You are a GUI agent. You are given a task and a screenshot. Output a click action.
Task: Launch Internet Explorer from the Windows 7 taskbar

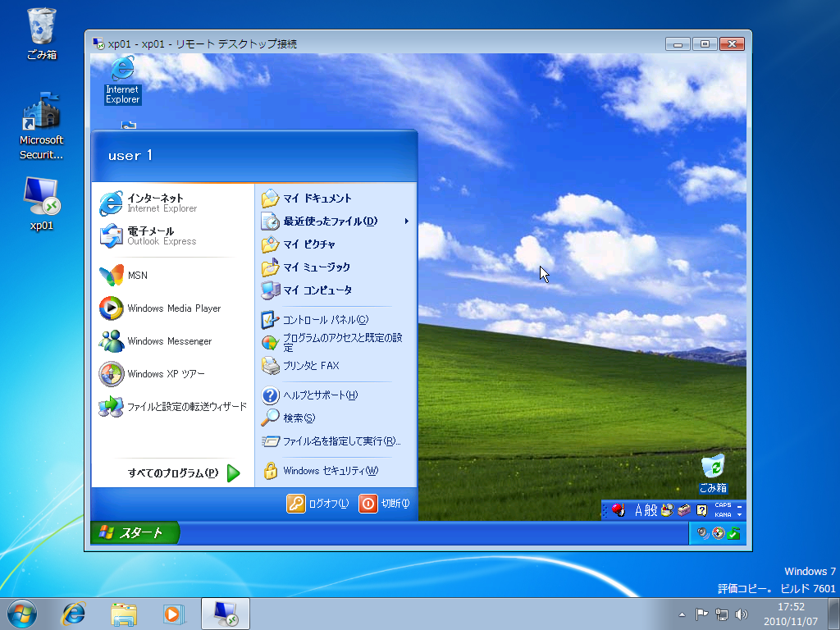point(73,614)
